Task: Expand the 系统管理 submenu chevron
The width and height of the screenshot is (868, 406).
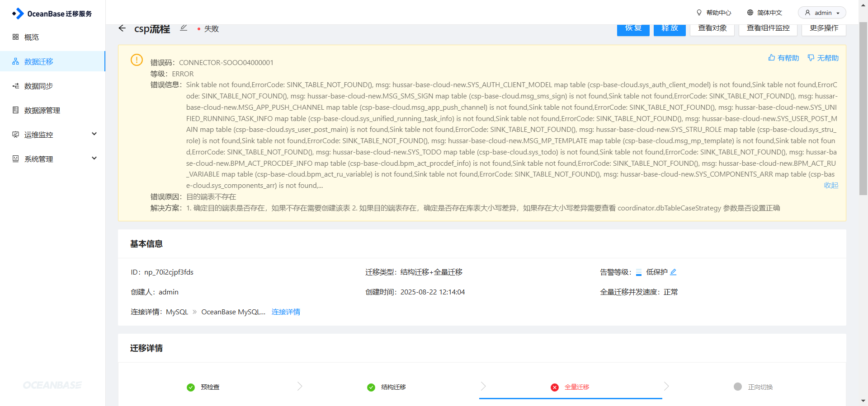Action: [94, 159]
